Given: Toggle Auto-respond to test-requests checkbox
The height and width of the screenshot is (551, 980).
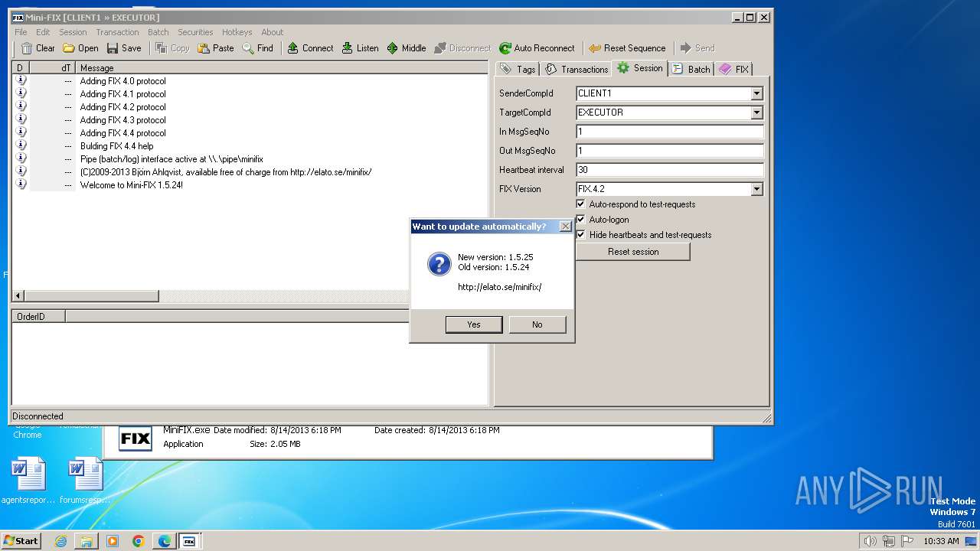Looking at the screenshot, I should (581, 204).
